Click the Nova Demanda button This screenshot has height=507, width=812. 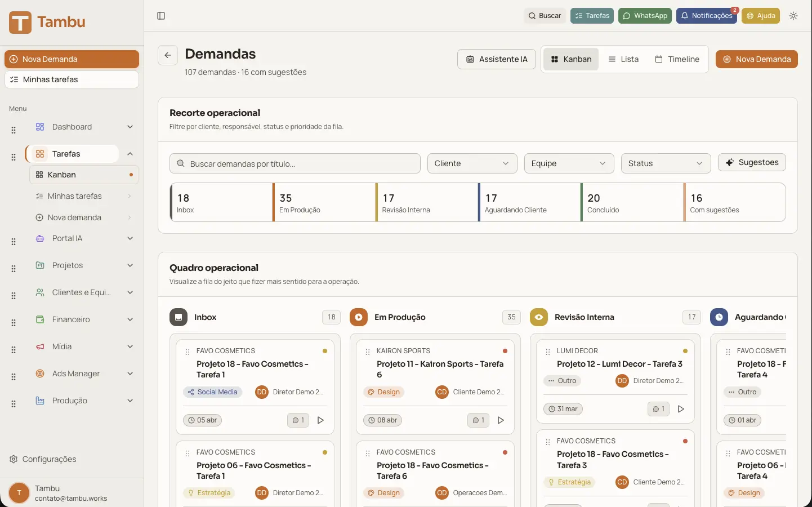pyautogui.click(x=756, y=59)
